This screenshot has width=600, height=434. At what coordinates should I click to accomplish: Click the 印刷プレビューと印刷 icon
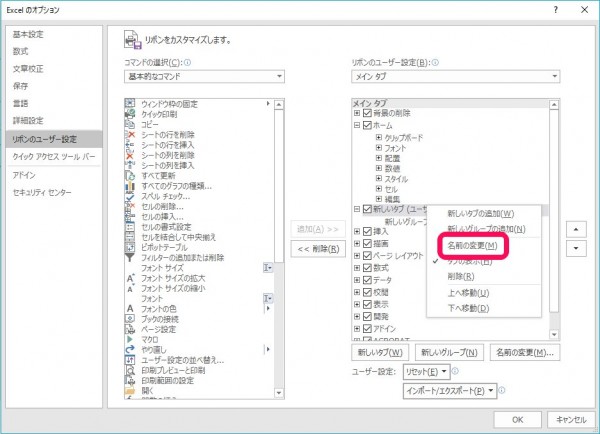coord(130,370)
